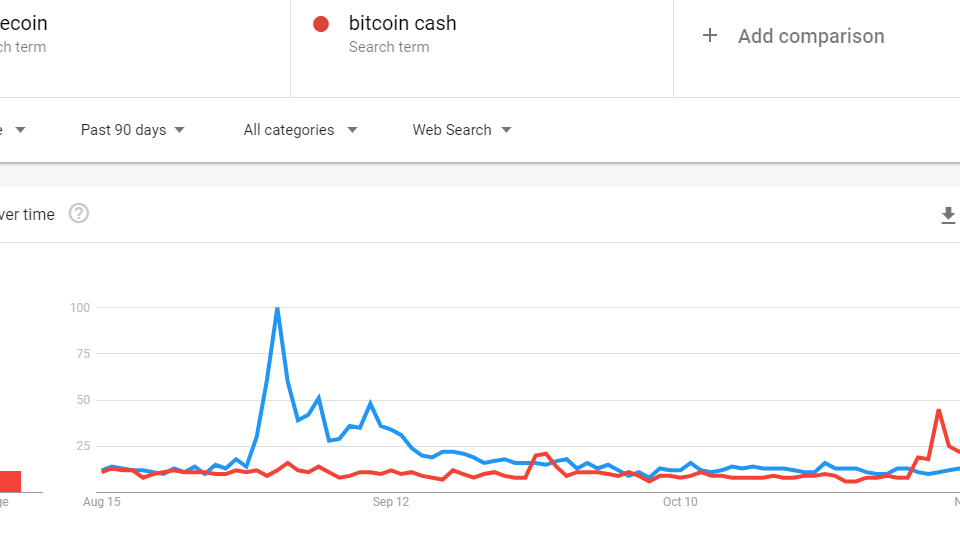Click the All categories dropdown arrow
The height and width of the screenshot is (534, 960).
[x=352, y=130]
